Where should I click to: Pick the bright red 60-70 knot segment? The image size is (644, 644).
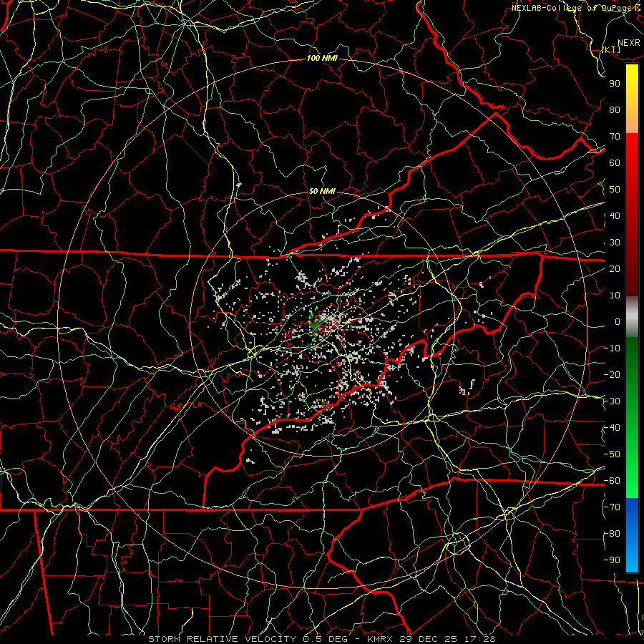point(632,147)
